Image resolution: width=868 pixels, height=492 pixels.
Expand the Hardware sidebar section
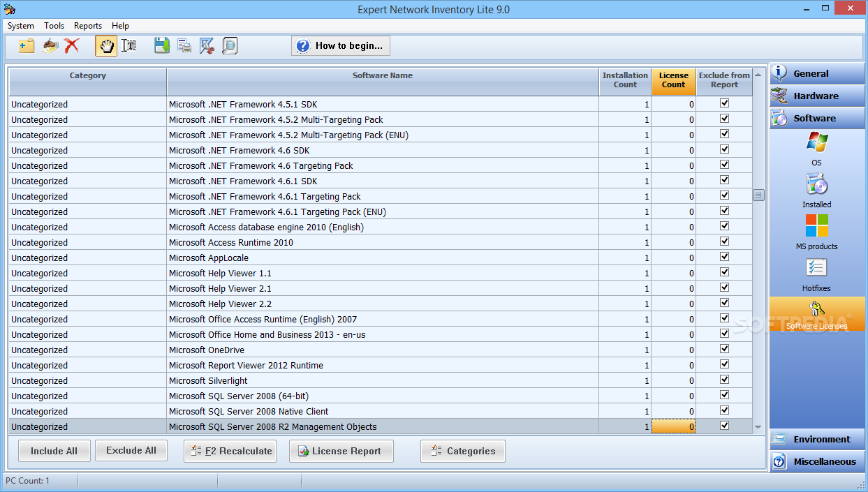pos(817,96)
